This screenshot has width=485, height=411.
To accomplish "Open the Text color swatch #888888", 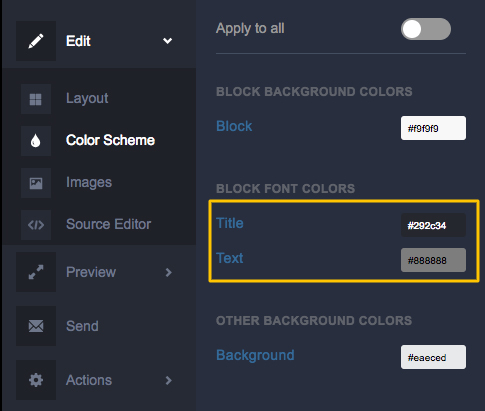I will click(x=433, y=260).
